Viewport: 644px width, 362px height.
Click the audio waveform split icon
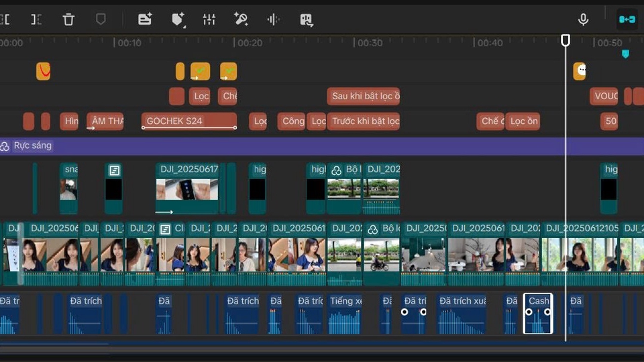[x=273, y=19]
